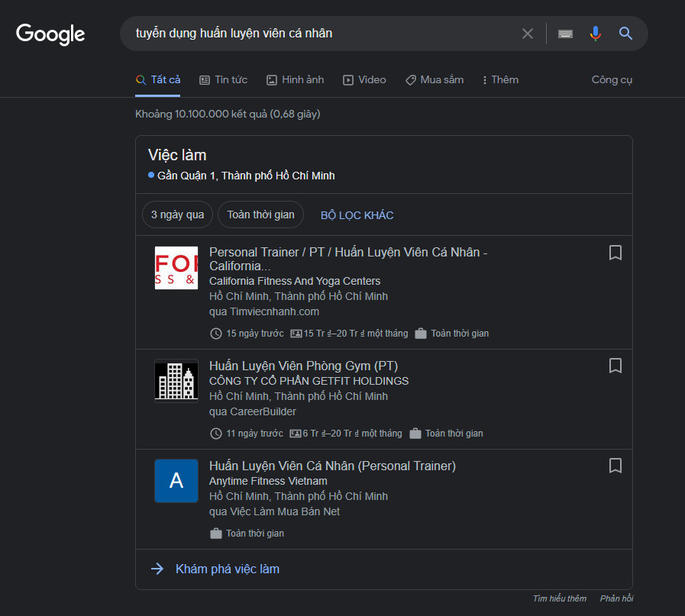685x616 pixels.
Task: Bookmark the California Fitness Personal Trainer job
Action: pos(615,253)
